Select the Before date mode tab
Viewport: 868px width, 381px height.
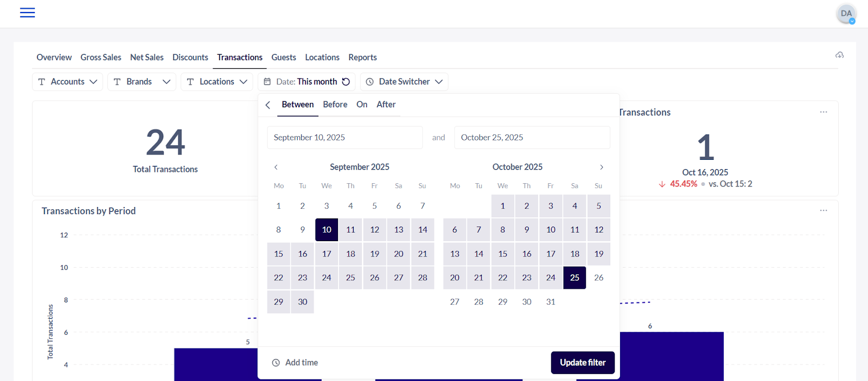[335, 105]
